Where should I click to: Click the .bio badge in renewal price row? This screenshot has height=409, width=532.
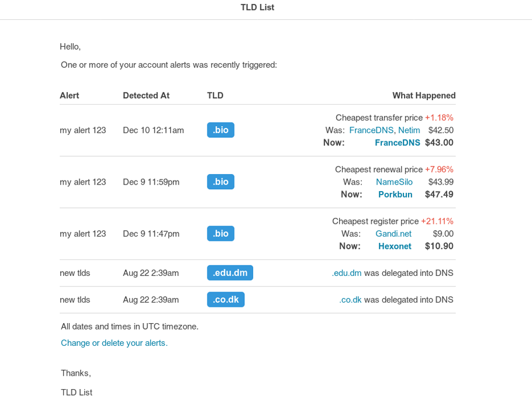[220, 182]
